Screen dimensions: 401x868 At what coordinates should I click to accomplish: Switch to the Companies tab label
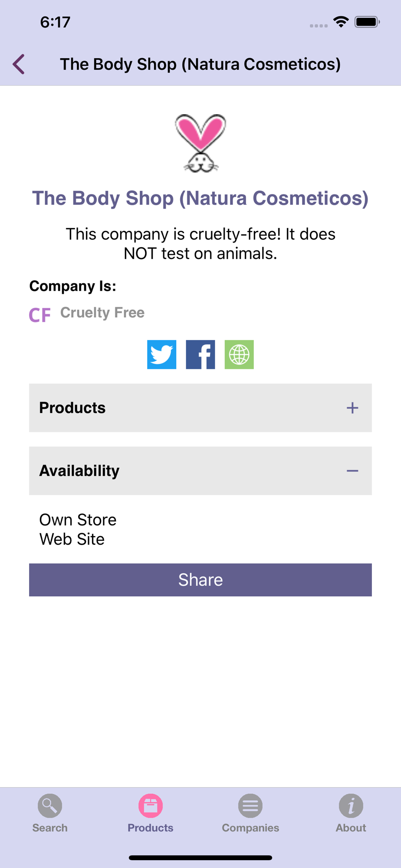(x=250, y=828)
